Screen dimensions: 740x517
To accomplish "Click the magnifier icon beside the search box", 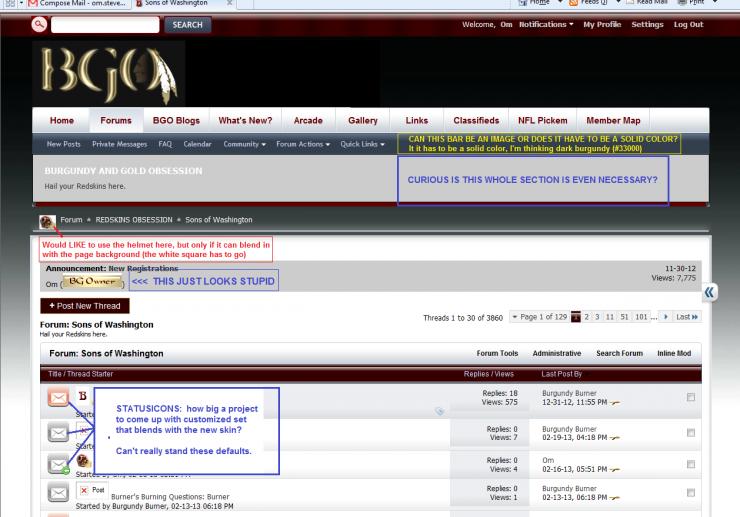I will coord(39,24).
